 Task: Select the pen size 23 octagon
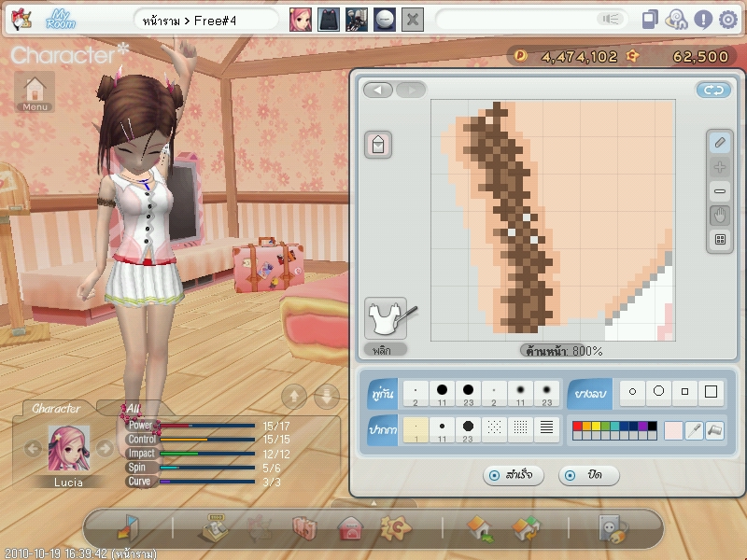coord(469,430)
